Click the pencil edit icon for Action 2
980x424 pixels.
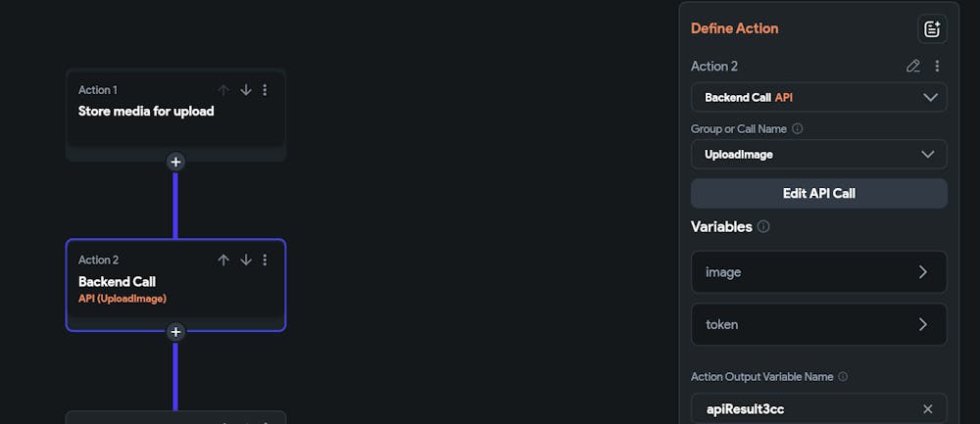point(913,67)
